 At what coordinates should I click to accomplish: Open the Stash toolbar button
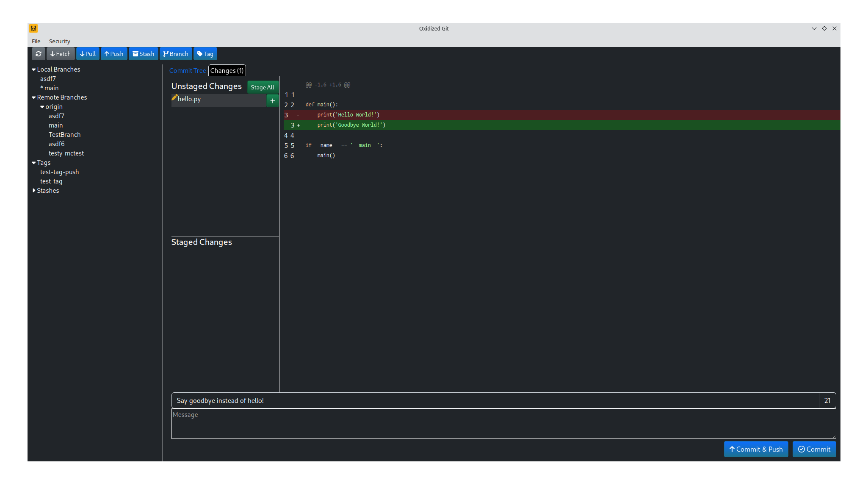[144, 54]
